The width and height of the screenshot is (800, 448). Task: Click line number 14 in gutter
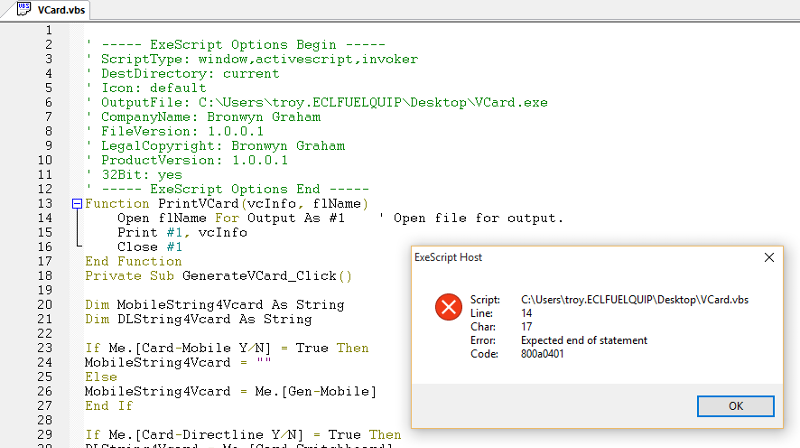[45, 218]
